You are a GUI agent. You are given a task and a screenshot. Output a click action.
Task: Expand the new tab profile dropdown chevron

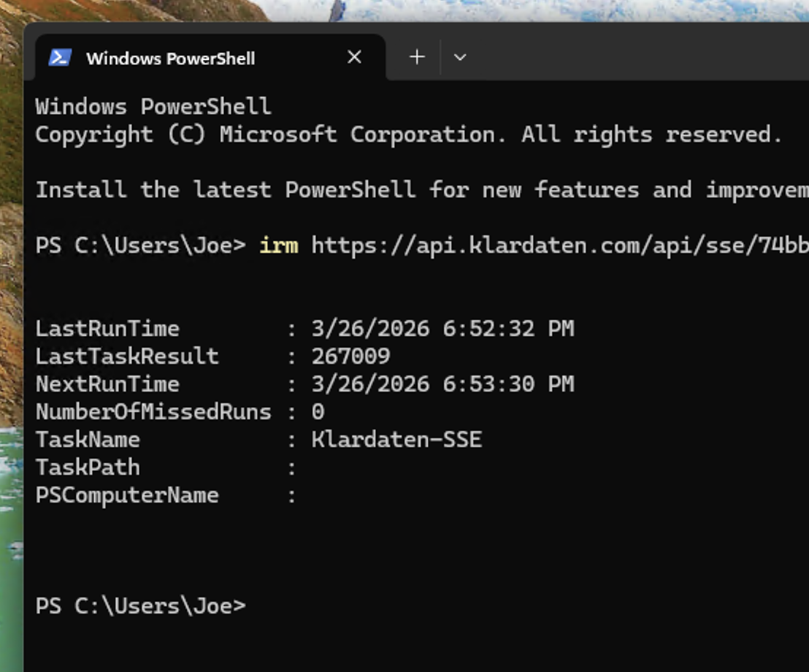[x=460, y=57]
